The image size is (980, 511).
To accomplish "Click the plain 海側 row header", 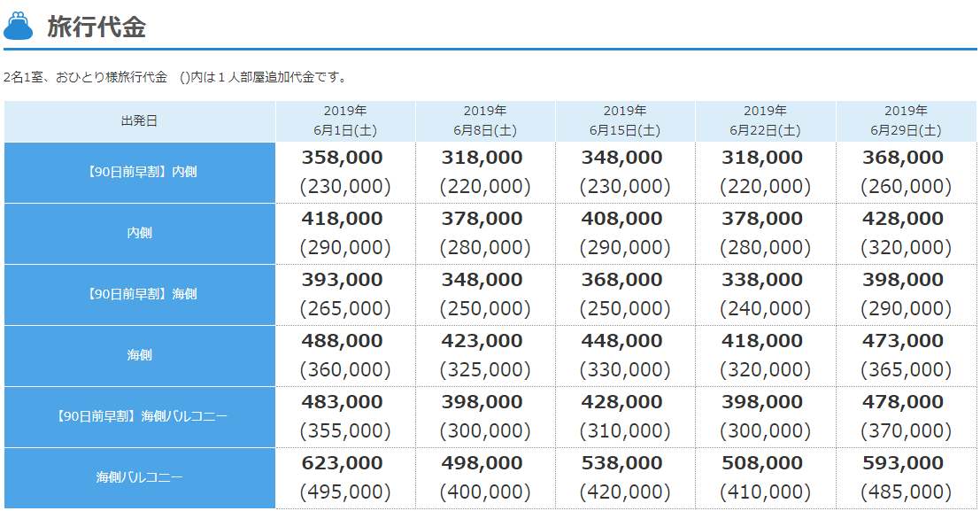I will click(139, 355).
